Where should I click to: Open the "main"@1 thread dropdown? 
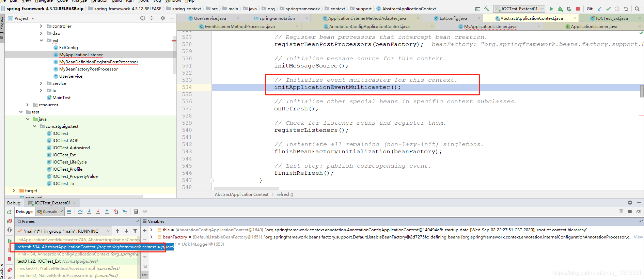click(x=64, y=231)
